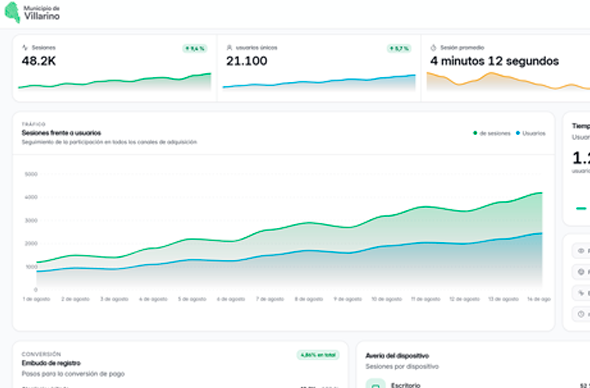
Task: Click '3 de agosto' axis label
Action: tap(114, 299)
